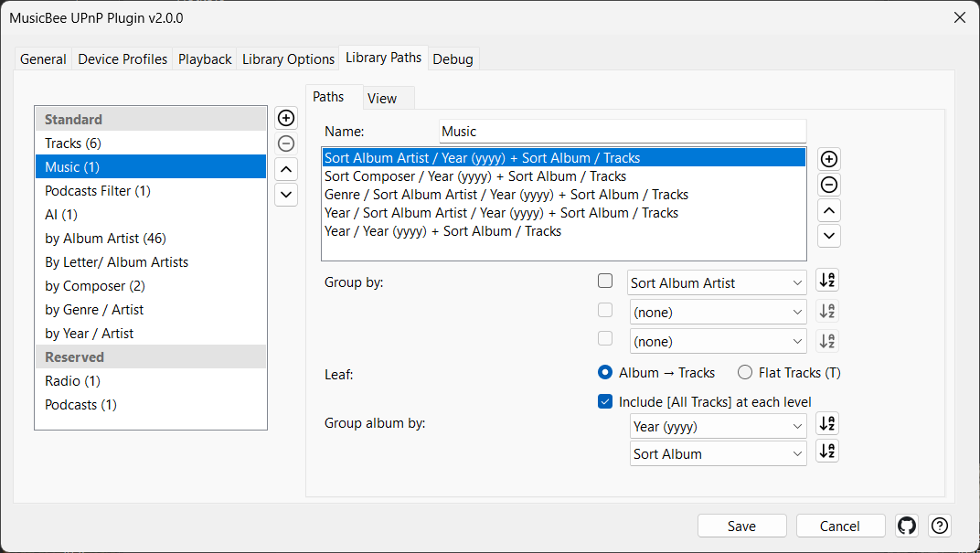Close the MusicBee UPnP Plugin window

(x=959, y=17)
